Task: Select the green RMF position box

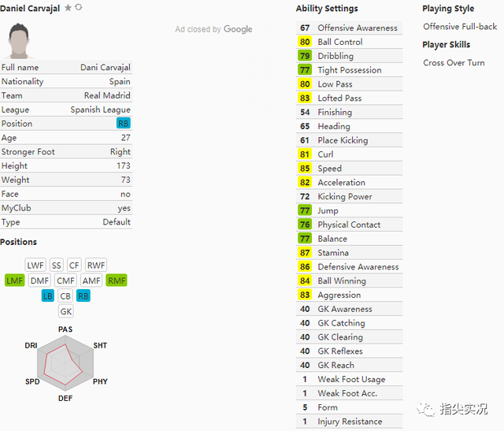Action: tap(117, 281)
